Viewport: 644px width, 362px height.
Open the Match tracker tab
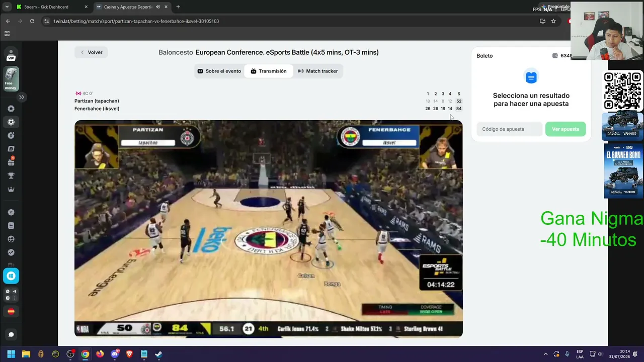pyautogui.click(x=317, y=71)
